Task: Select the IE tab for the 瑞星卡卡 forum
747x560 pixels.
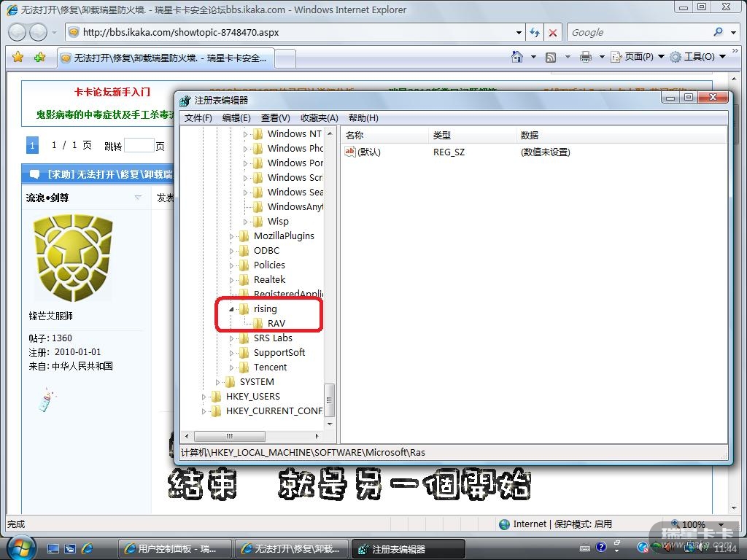Action: [x=166, y=58]
